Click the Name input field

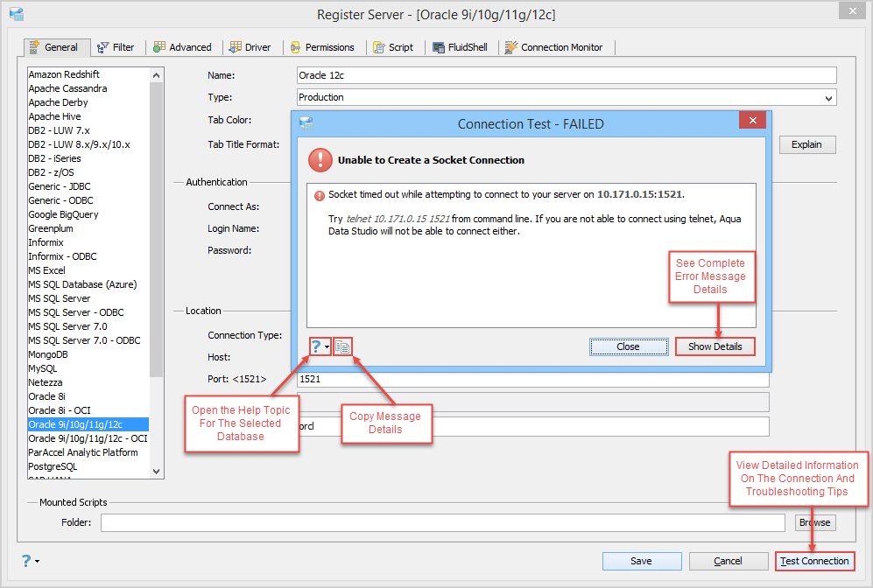[567, 75]
